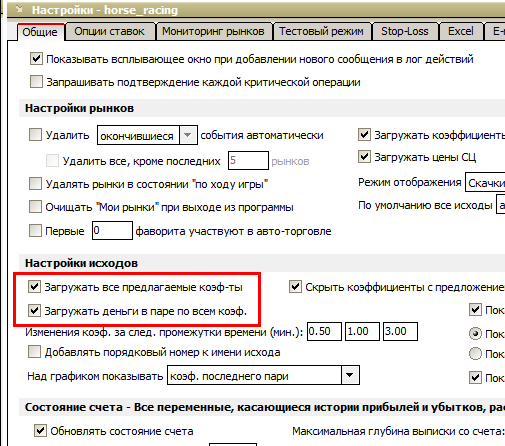The image size is (505, 446).
Task: Toggle the checkbox right of Над графиком row
Action: pos(475,378)
